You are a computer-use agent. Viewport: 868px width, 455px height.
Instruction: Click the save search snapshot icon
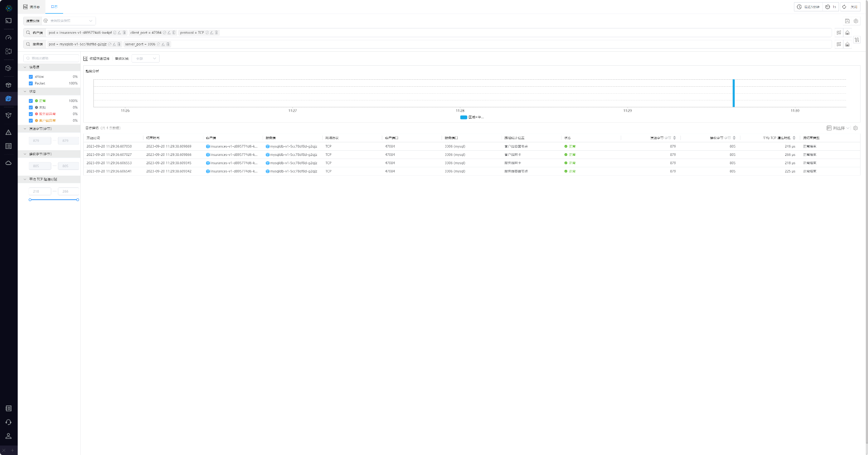847,21
